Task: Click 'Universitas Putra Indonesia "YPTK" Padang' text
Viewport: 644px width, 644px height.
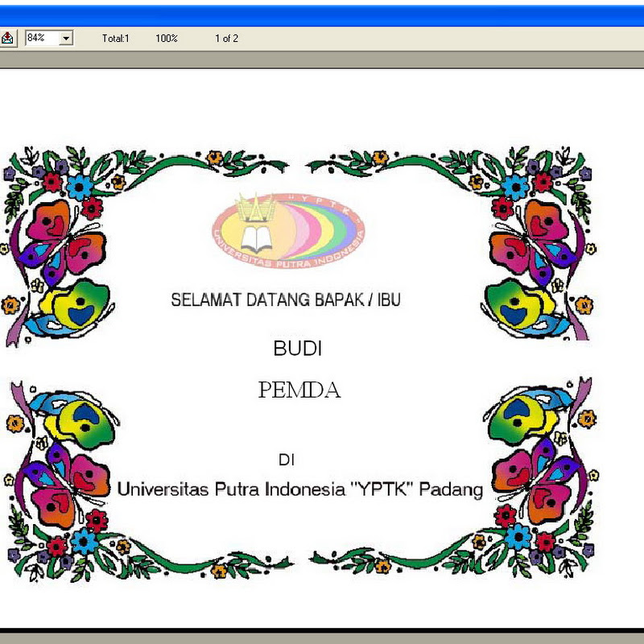Action: [x=300, y=489]
